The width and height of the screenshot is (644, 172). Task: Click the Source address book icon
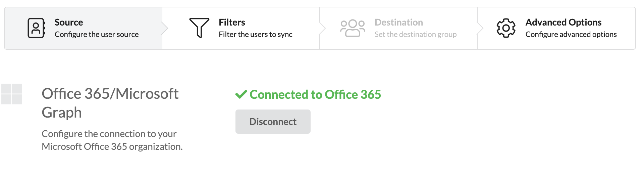[37, 28]
